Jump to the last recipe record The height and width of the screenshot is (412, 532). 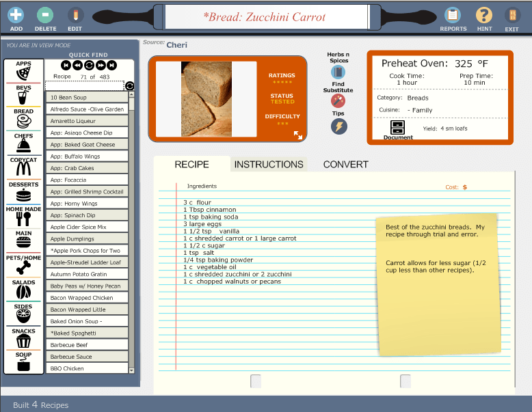[x=112, y=65]
